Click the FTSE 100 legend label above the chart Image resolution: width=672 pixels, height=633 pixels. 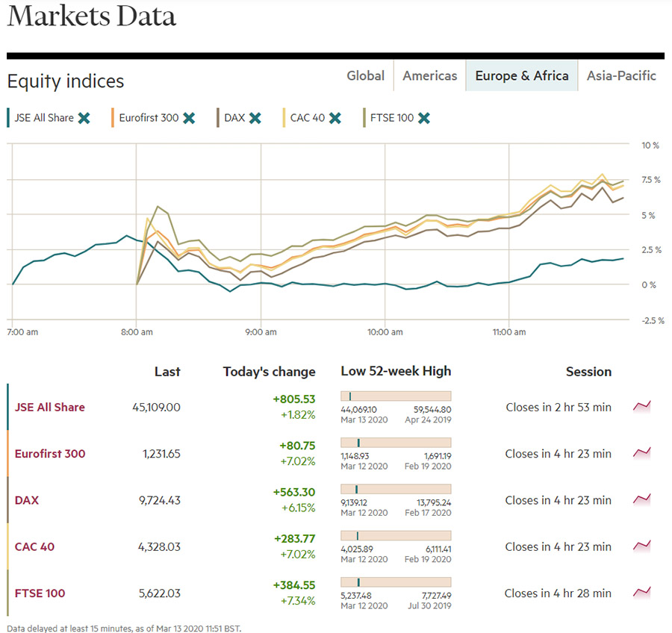[x=392, y=118]
